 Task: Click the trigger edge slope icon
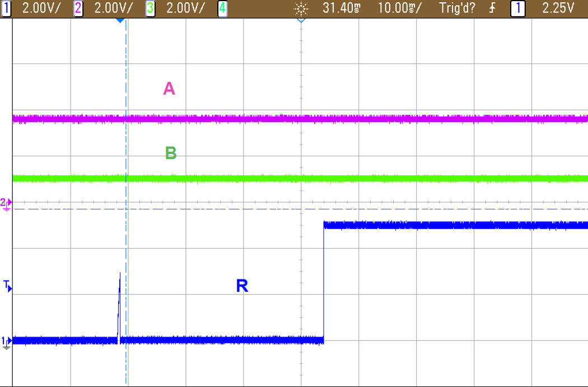[x=492, y=8]
